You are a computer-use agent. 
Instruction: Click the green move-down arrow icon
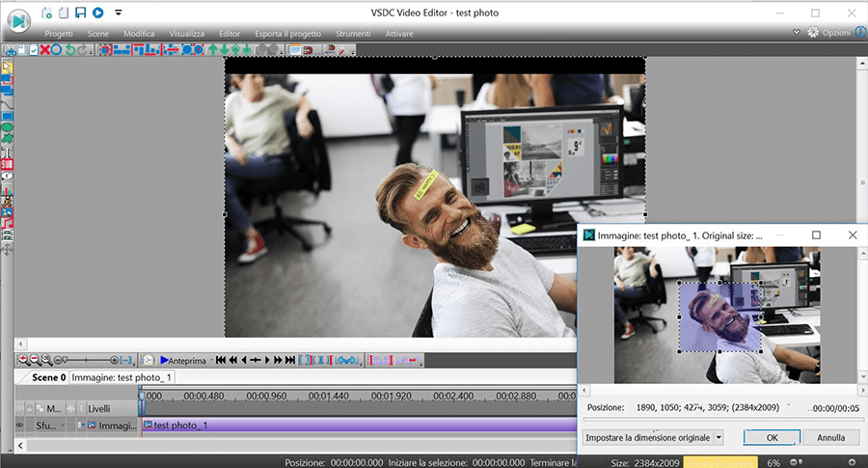click(224, 50)
